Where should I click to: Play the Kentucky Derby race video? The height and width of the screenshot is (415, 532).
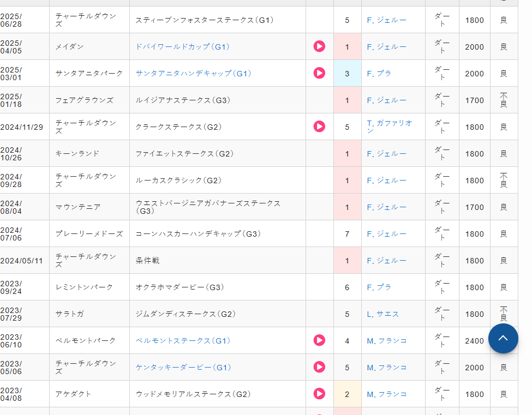319,367
